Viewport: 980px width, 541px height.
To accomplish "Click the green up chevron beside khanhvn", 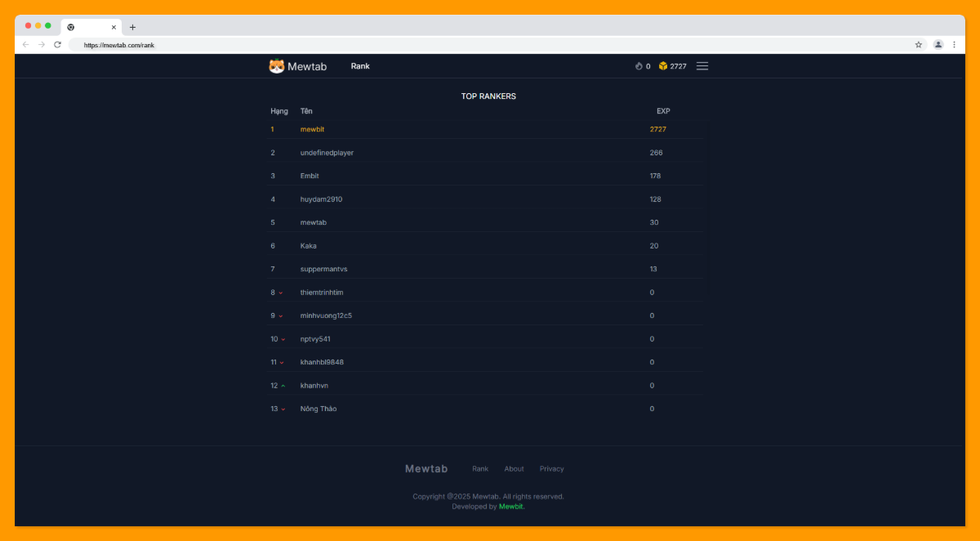I will point(284,385).
